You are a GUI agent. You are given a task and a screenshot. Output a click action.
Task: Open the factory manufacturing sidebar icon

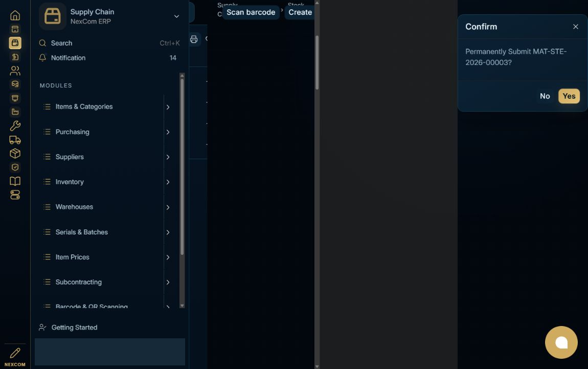click(x=15, y=112)
